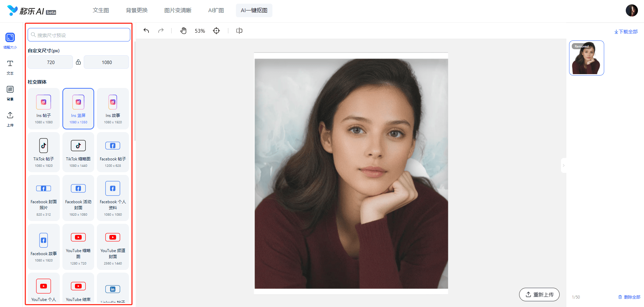Open the Background tool in sidebar
The width and height of the screenshot is (644, 307).
(10, 93)
